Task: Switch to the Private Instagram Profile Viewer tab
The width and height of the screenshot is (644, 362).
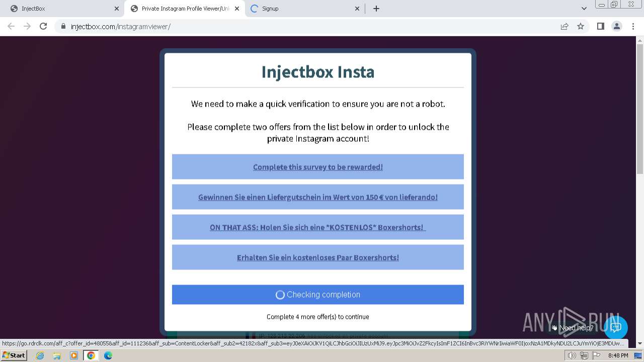Action: pyautogui.click(x=185, y=9)
